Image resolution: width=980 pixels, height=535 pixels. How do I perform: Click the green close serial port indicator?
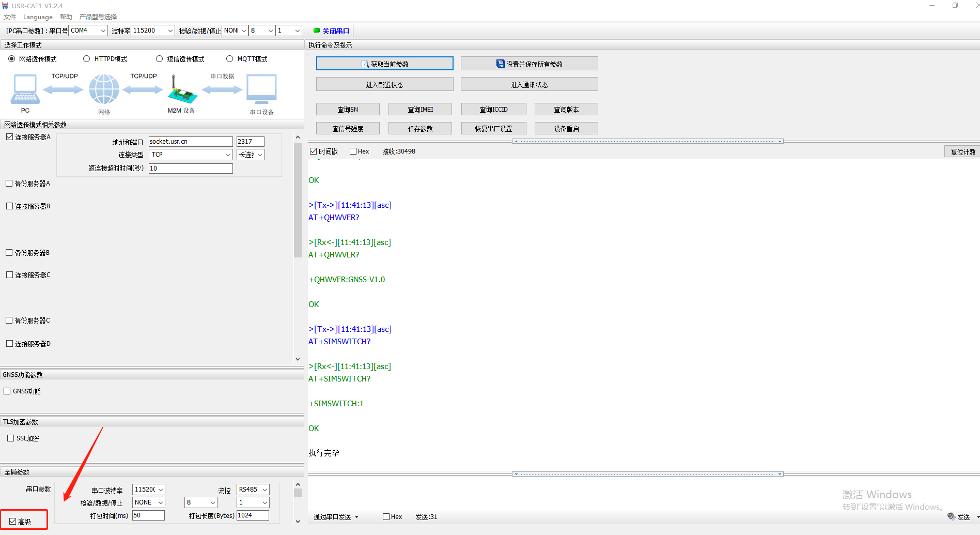point(317,30)
